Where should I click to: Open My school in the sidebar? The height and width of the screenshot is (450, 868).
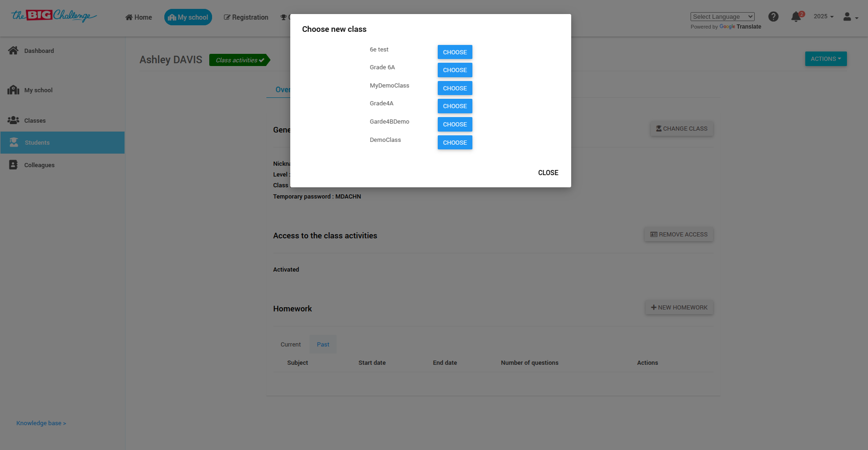click(x=38, y=90)
